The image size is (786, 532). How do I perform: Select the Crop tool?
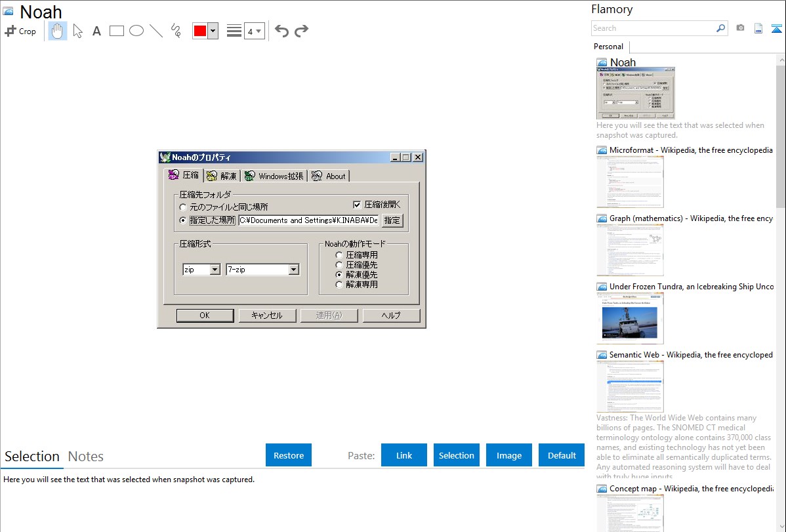coord(20,31)
